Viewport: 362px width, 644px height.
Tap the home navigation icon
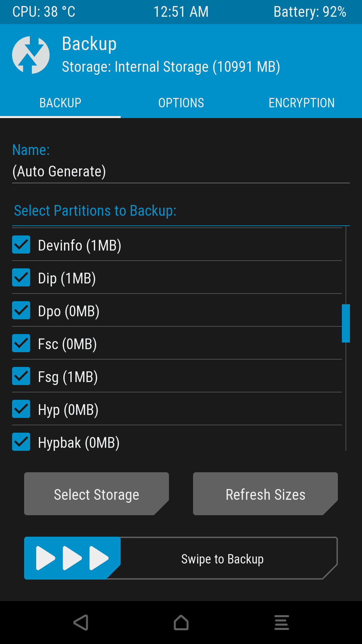point(181,623)
